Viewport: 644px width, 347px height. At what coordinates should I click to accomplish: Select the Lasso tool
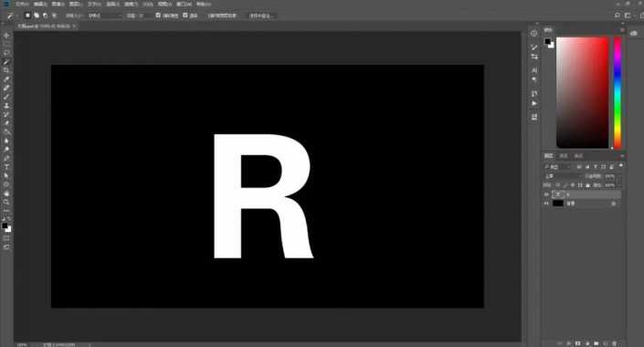(x=6, y=53)
